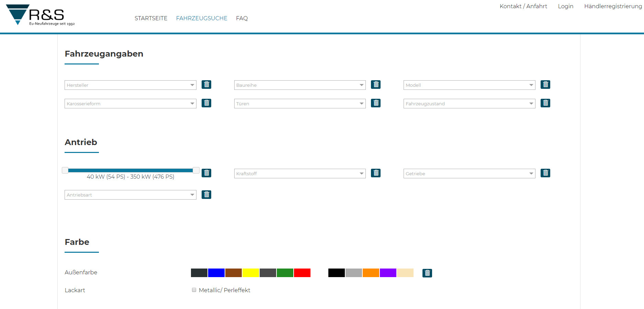Open the Händlerregistrierung link

613,6
